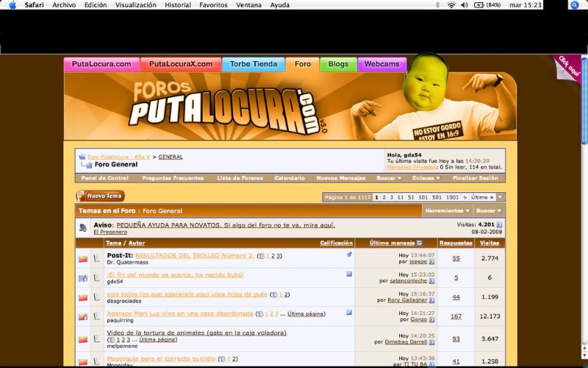Open the Wi-Fi status icon
588x368 pixels.
pos(451,5)
